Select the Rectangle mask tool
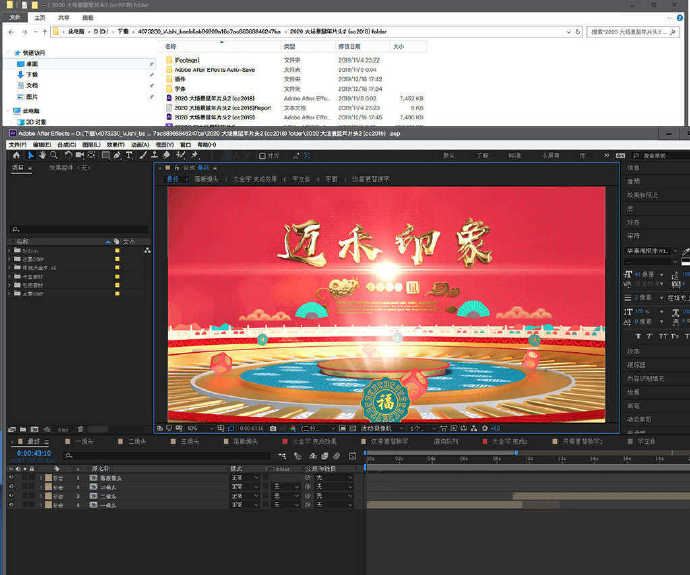Viewport: 690px width, 575px height. coord(106,155)
